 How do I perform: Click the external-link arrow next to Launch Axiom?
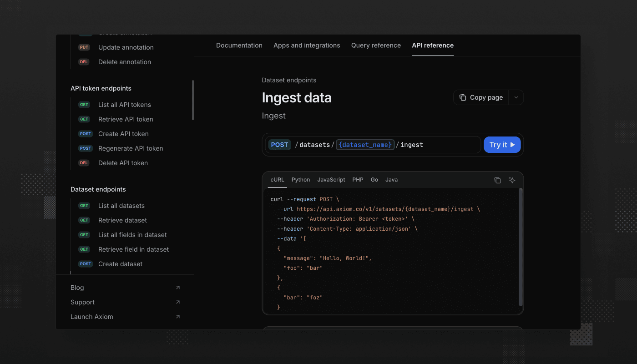177,317
